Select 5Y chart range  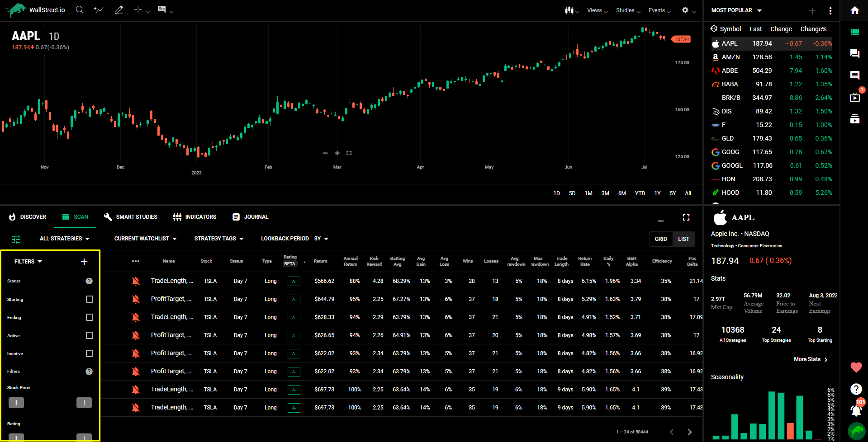point(673,193)
